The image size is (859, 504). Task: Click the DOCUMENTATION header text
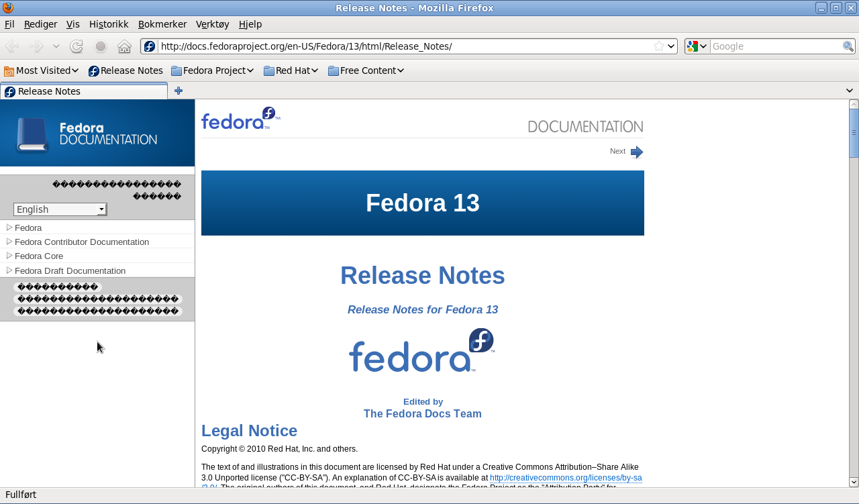(585, 126)
